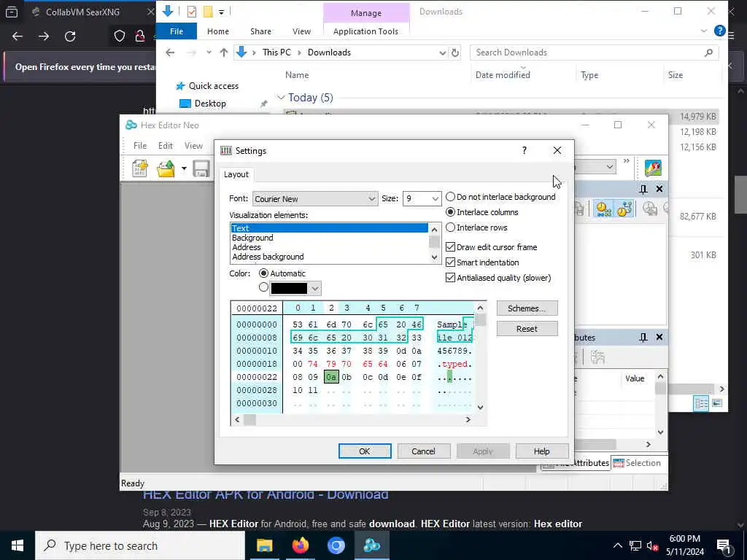The height and width of the screenshot is (560, 747).
Task: Click the black color swatch
Action: 289,288
